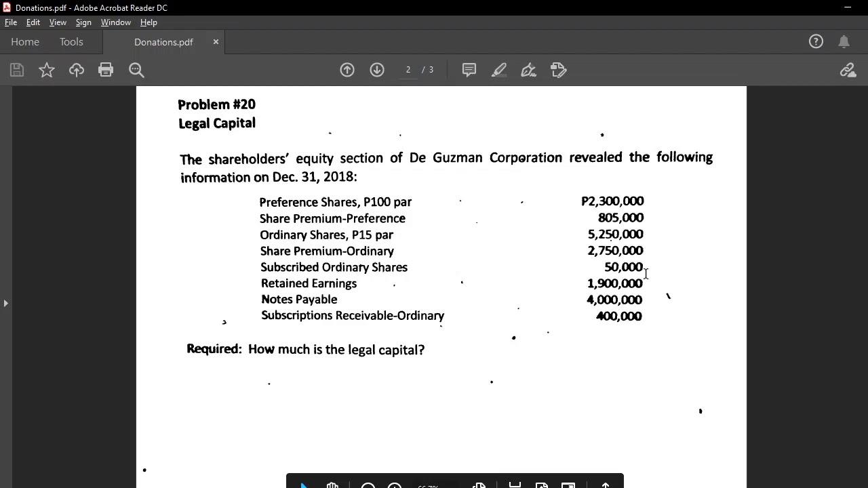Click the amount 805,000
Viewport: 868px width, 488px height.
(620, 218)
